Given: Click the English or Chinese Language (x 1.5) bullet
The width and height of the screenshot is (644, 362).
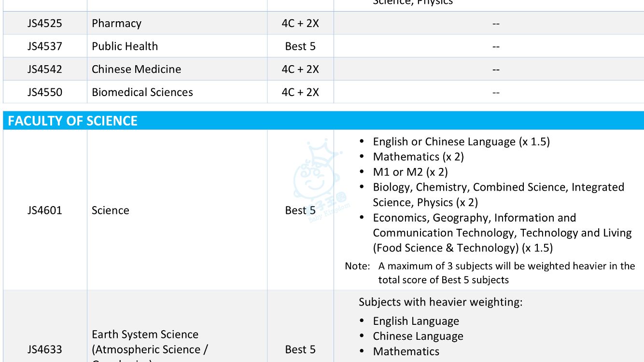Looking at the screenshot, I should (x=461, y=141).
